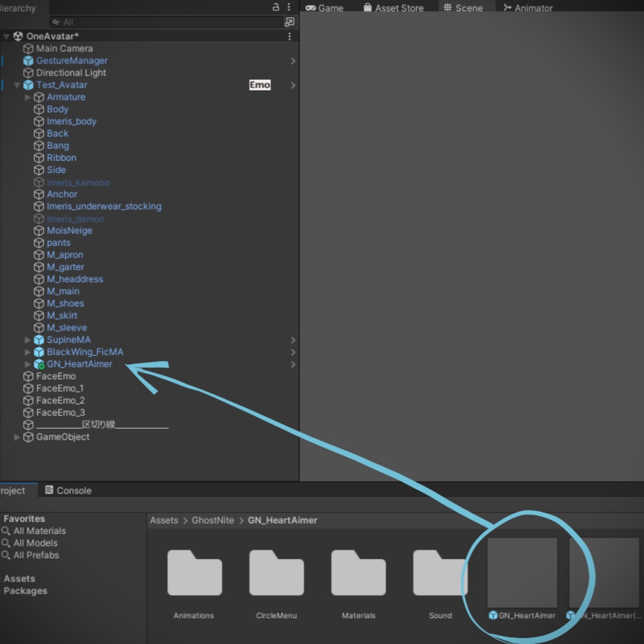Collapse the OneAvatar scene foldout
The image size is (644, 644).
(6, 36)
